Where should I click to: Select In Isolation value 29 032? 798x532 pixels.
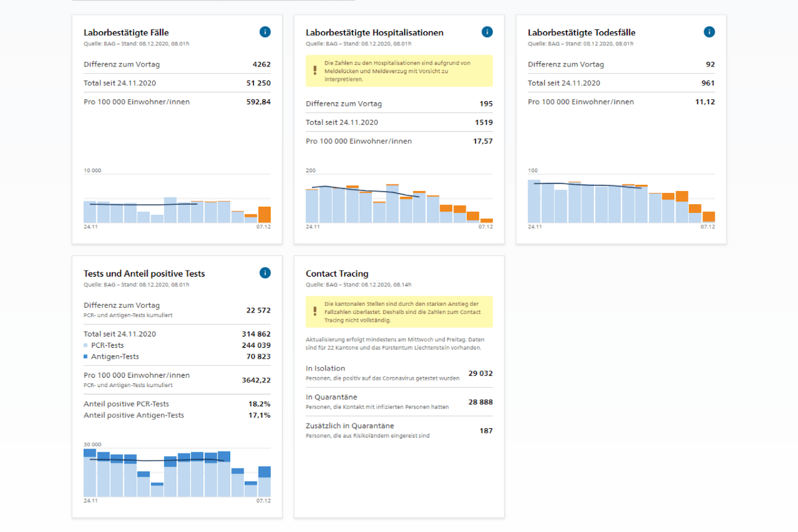click(x=481, y=373)
